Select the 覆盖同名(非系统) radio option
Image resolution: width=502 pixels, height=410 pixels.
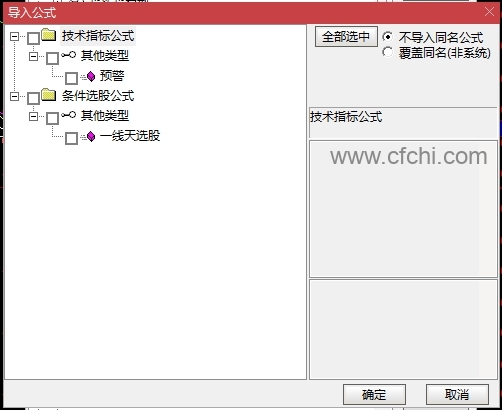pyautogui.click(x=387, y=52)
